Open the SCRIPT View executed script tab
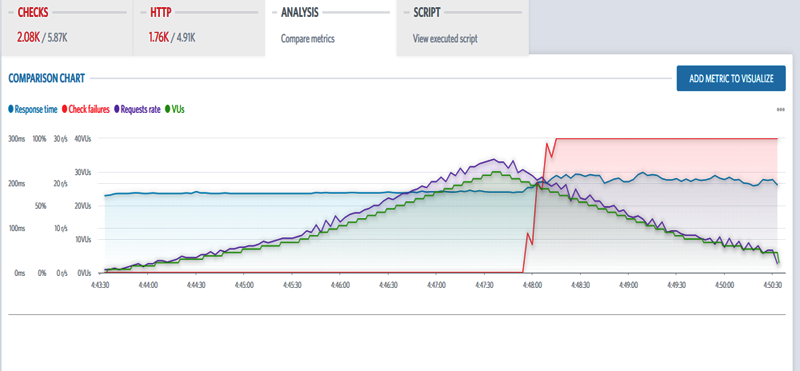This screenshot has height=371, width=800. [x=463, y=27]
